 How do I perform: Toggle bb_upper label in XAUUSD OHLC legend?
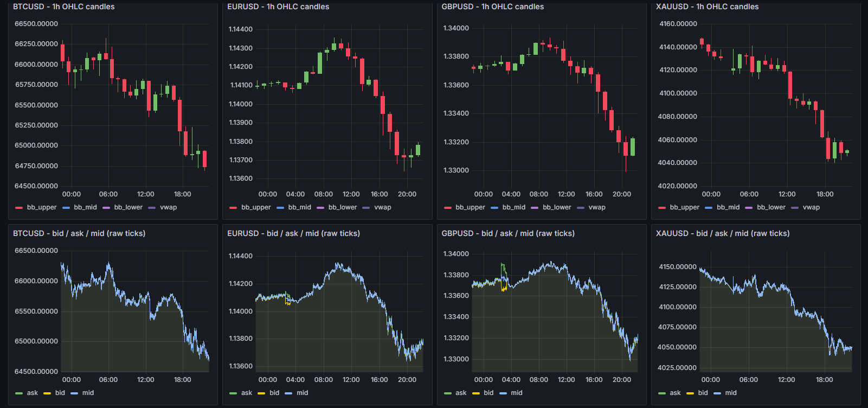[685, 207]
